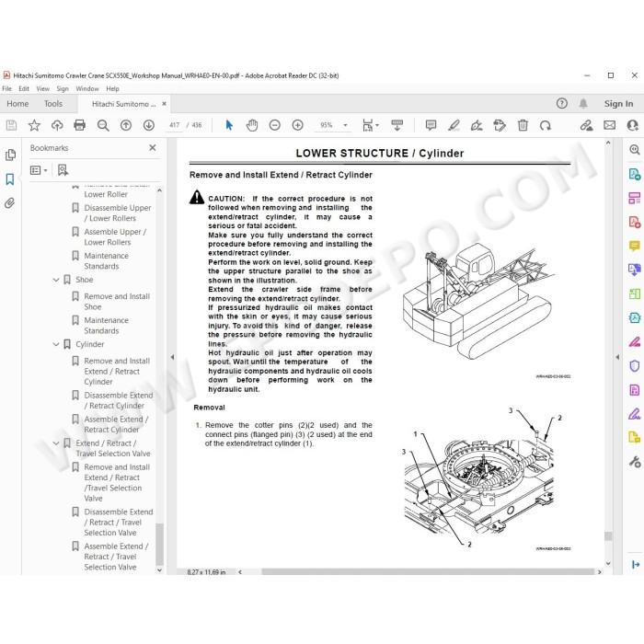This screenshot has height=644, width=644.
Task: Close the Bookmarks panel
Action: tap(153, 147)
